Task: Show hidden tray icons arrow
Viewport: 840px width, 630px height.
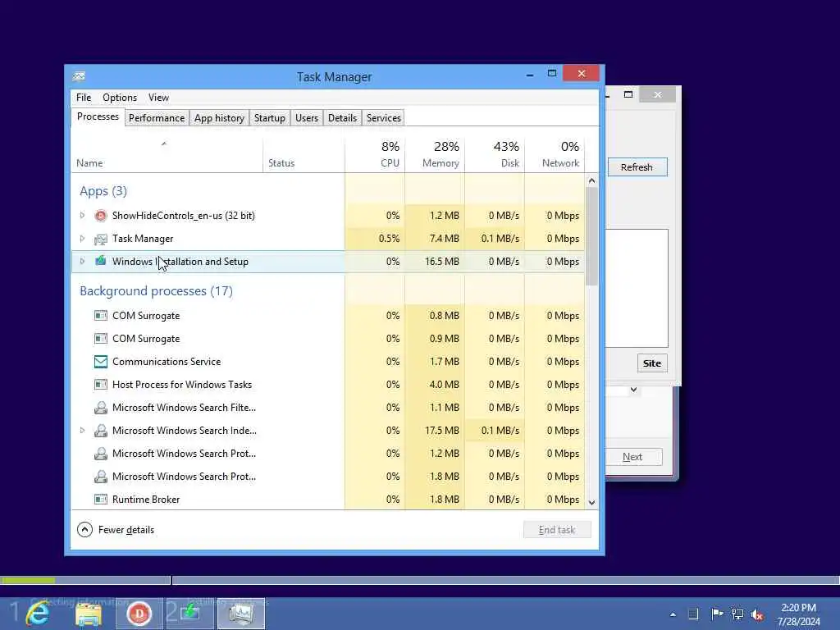Action: [673, 614]
